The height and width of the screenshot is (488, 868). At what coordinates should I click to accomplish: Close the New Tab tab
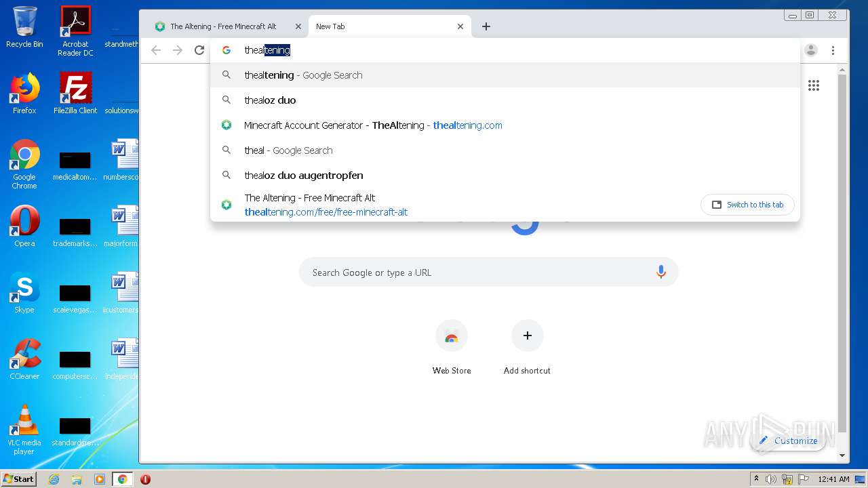click(x=460, y=26)
